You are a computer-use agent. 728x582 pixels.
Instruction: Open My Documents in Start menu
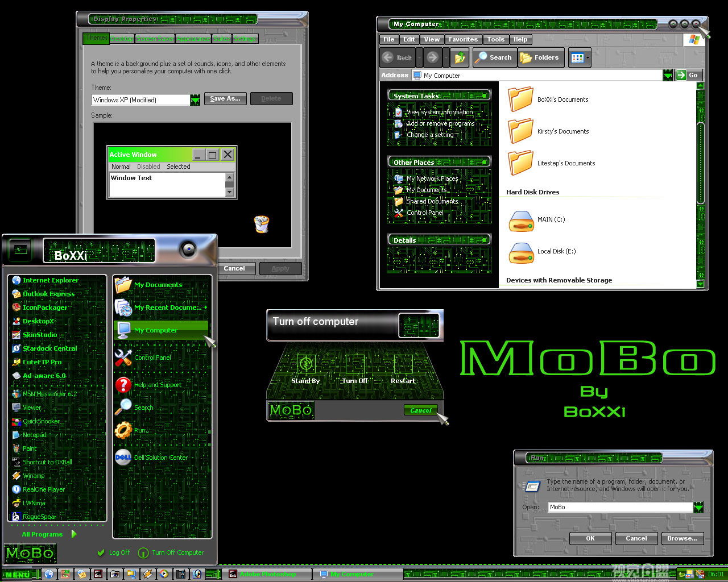[149, 285]
